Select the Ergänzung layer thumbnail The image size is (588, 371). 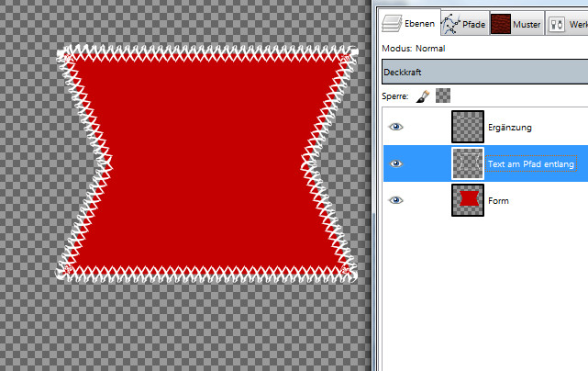point(468,127)
